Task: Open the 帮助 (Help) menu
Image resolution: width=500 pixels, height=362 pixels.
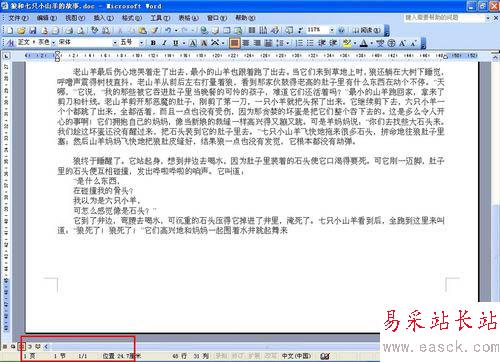Action: pos(246,18)
